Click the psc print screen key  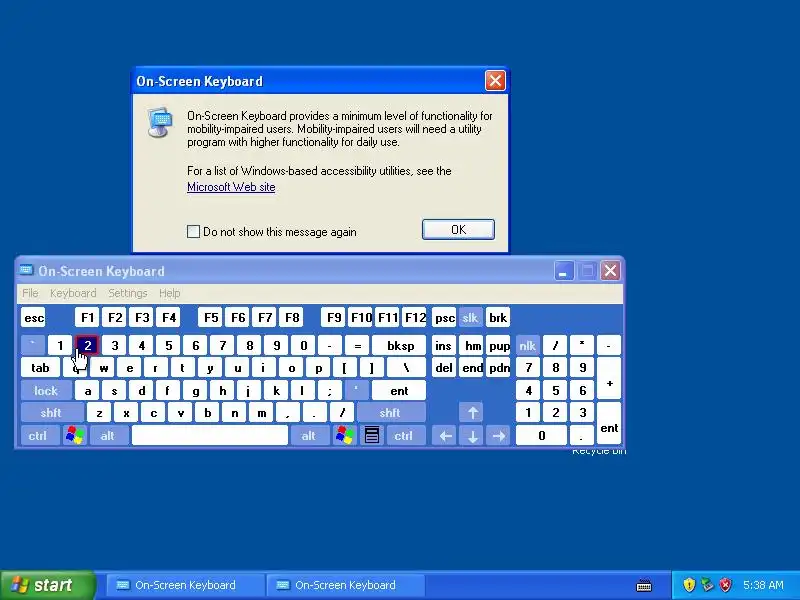tap(444, 318)
